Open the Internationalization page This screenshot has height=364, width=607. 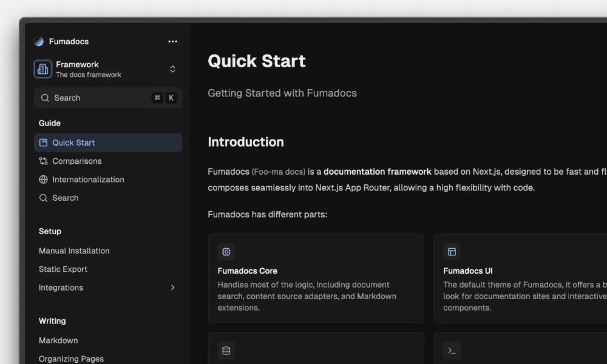(108, 180)
